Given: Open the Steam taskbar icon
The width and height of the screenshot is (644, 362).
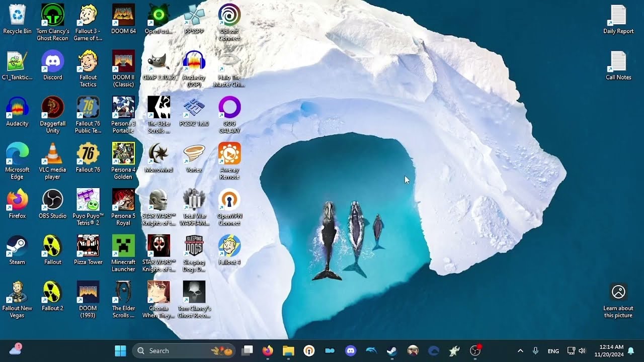Looking at the screenshot, I should 392,351.
